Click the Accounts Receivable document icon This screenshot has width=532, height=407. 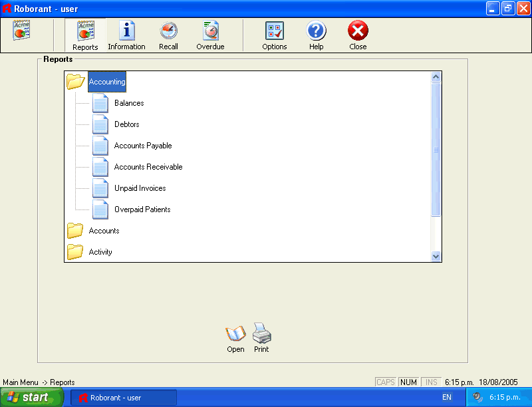tap(100, 167)
